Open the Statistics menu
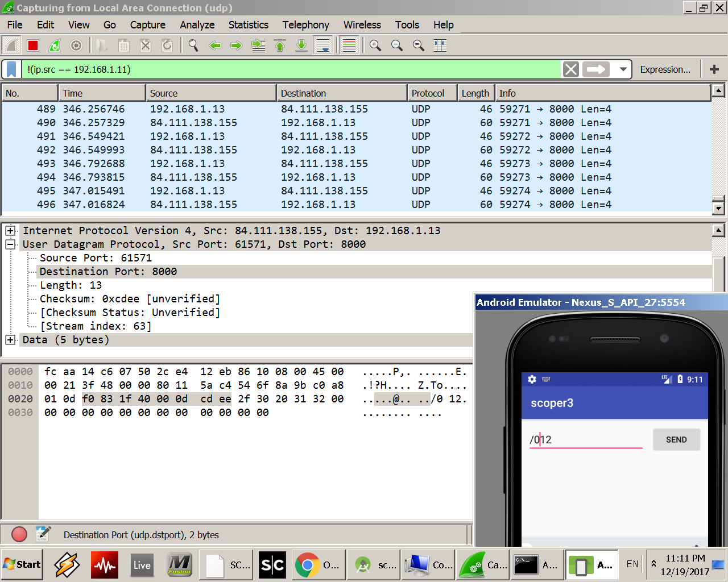 tap(248, 25)
